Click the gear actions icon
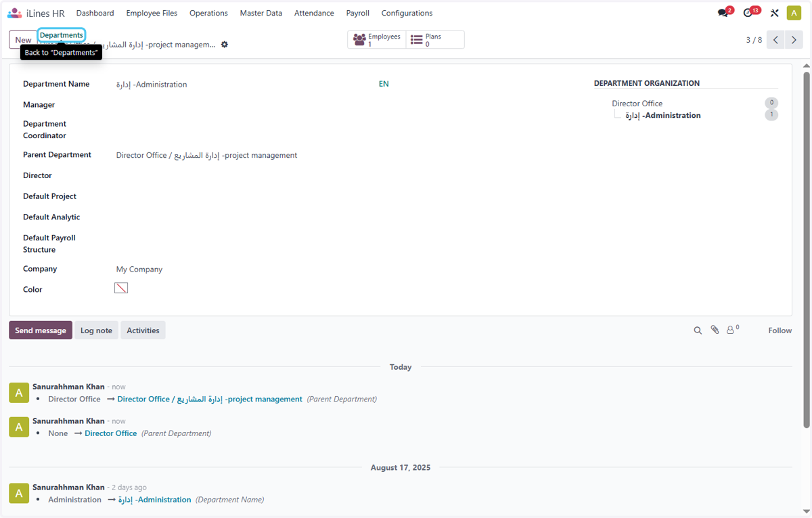This screenshot has height=518, width=812. point(225,45)
